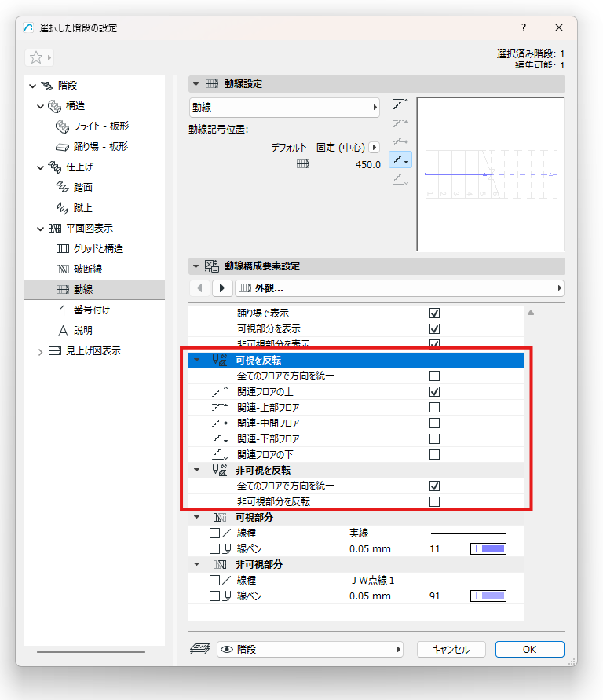Enable 関連-中間フロア checkbox
Viewport: 603px width, 700px height.
pyautogui.click(x=434, y=423)
